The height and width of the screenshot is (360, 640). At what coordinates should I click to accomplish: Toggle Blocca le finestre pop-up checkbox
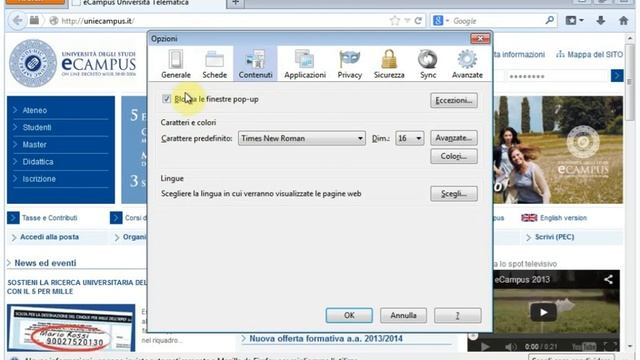[166, 99]
